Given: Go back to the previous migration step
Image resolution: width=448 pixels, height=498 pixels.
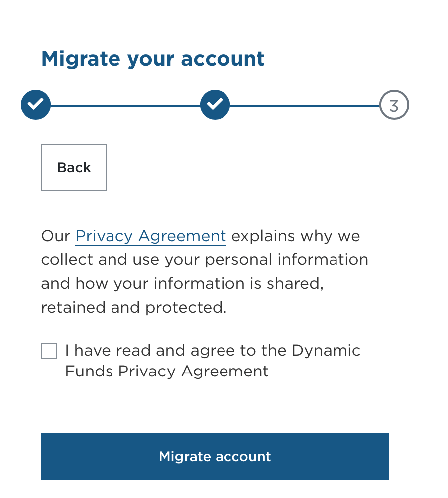Looking at the screenshot, I should (73, 167).
